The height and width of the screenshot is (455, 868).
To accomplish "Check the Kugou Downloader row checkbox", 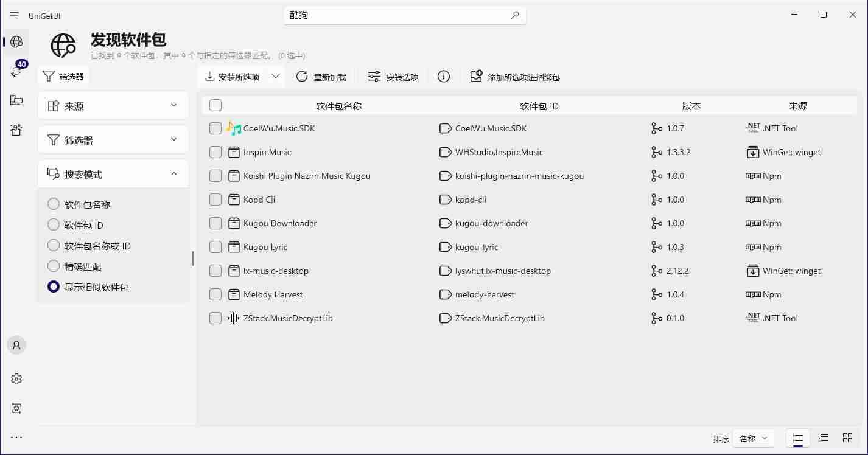I will click(x=215, y=223).
